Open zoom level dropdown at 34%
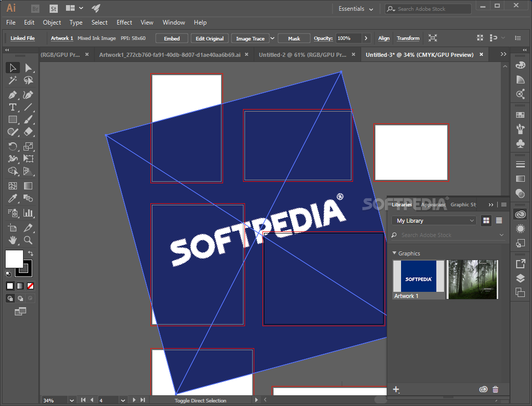 coord(72,400)
